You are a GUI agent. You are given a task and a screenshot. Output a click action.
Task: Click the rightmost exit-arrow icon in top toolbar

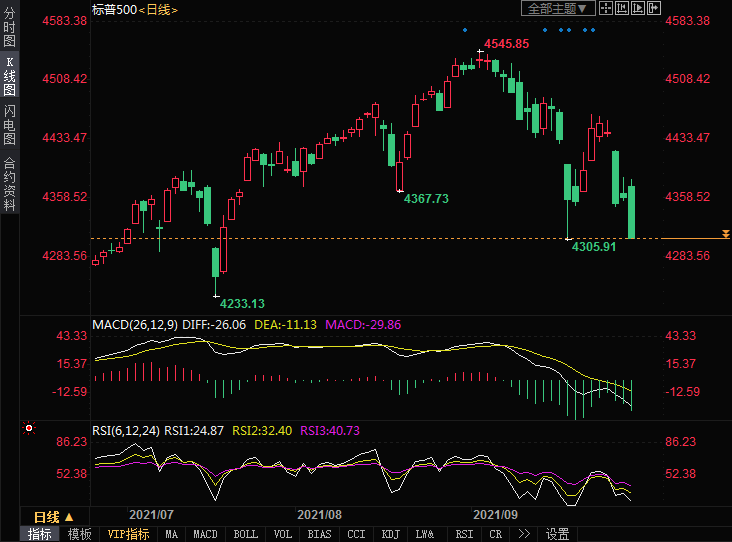pos(655,8)
